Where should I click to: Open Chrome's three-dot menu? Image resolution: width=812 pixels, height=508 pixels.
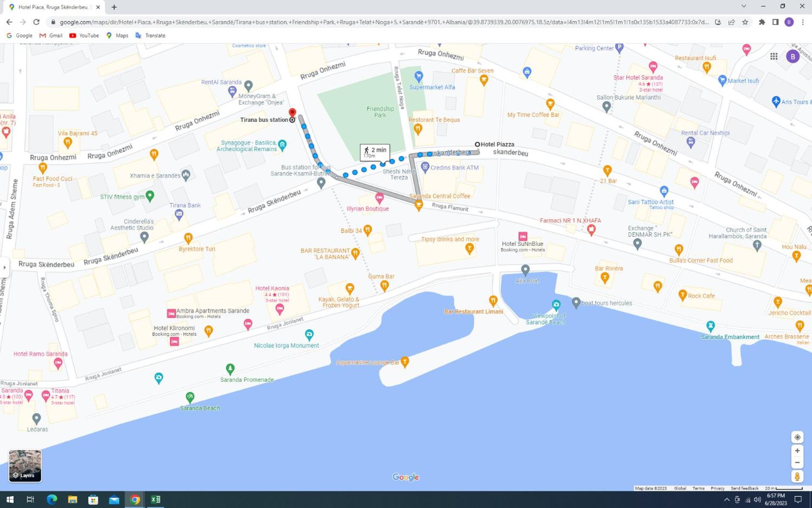point(803,22)
